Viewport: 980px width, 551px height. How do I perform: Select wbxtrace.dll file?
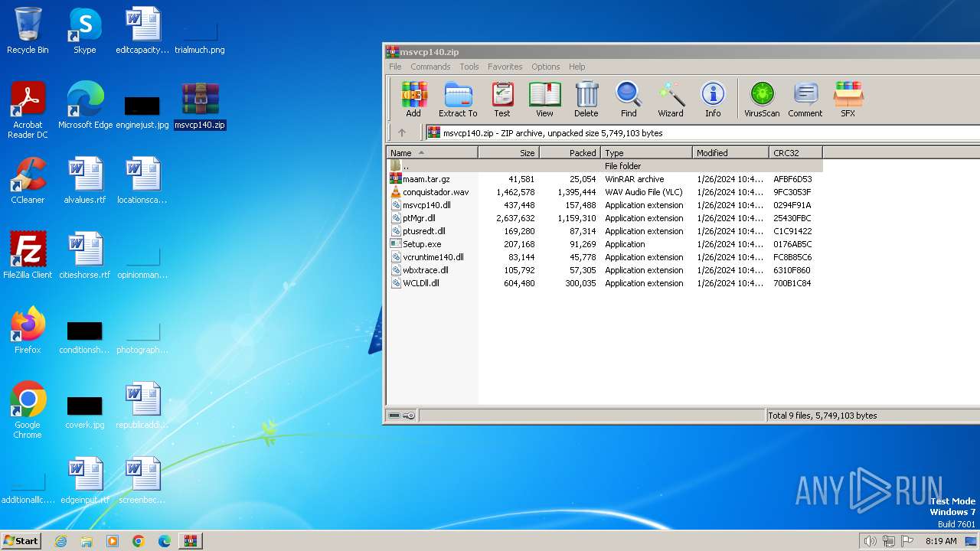[x=605, y=270]
